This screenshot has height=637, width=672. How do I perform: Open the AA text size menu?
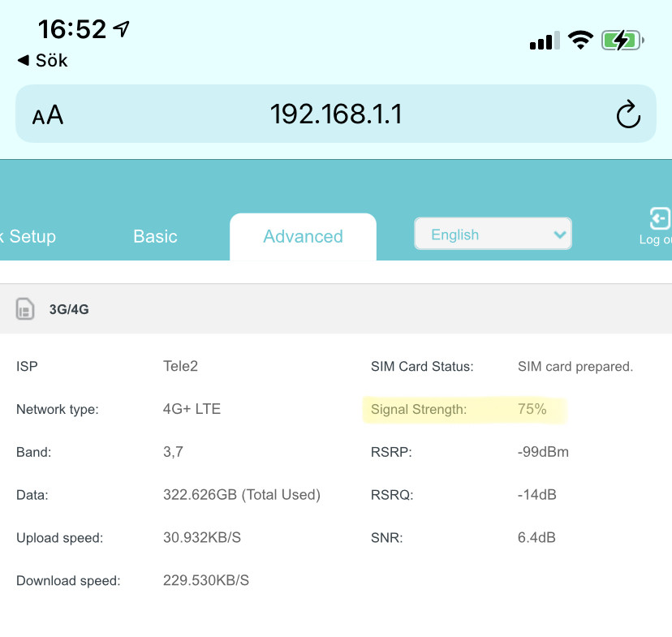(x=48, y=115)
